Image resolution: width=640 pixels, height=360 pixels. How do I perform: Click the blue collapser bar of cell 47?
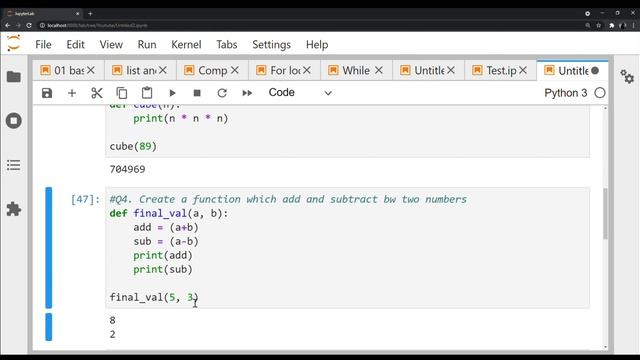(x=49, y=247)
